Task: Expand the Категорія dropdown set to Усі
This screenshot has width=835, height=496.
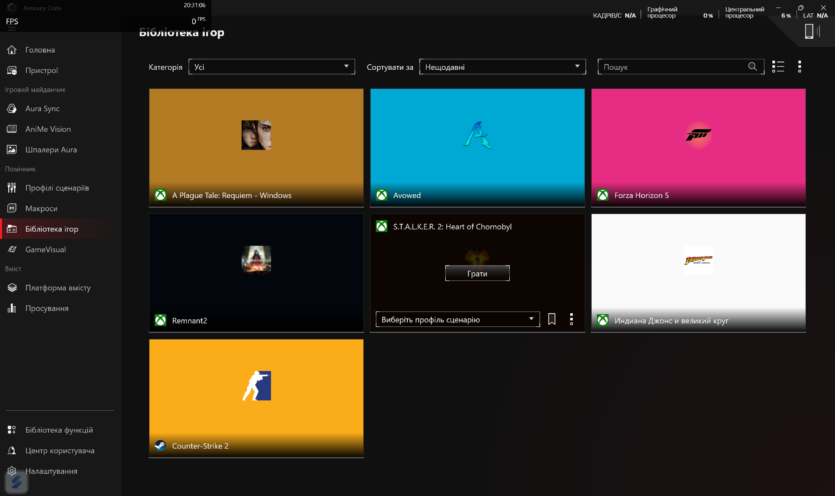Action: (272, 67)
